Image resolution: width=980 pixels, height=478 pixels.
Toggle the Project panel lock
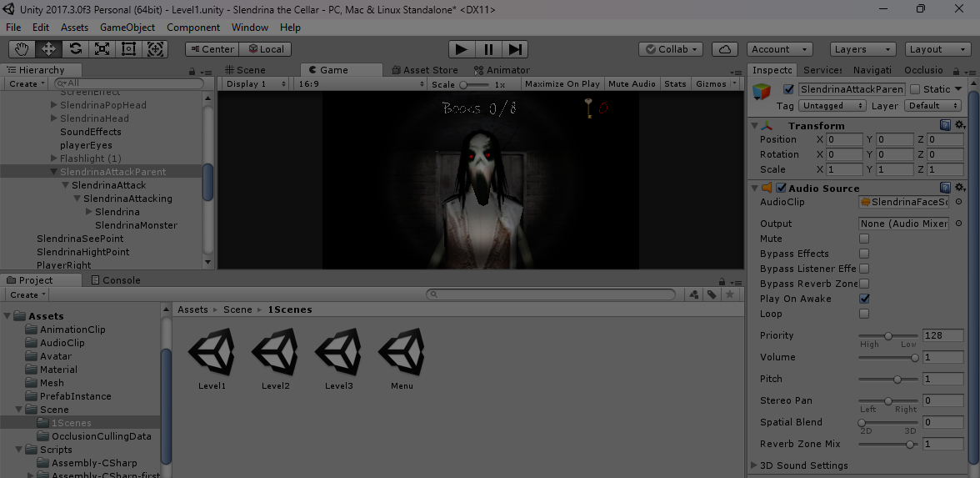tap(722, 282)
